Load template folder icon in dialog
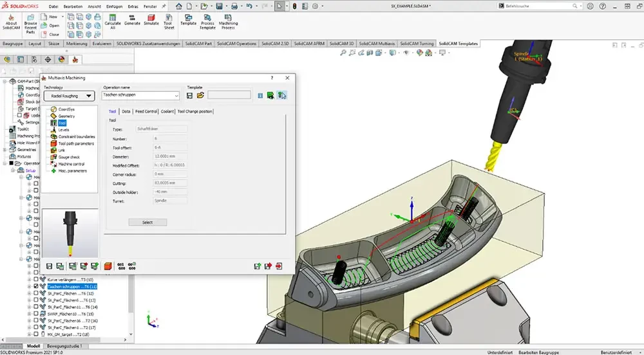The height and width of the screenshot is (355, 644). 200,96
